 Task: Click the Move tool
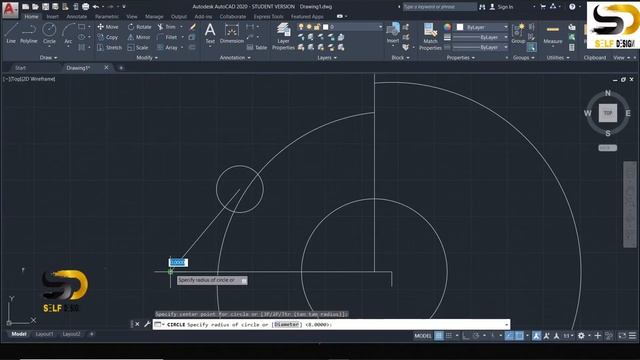click(108, 27)
